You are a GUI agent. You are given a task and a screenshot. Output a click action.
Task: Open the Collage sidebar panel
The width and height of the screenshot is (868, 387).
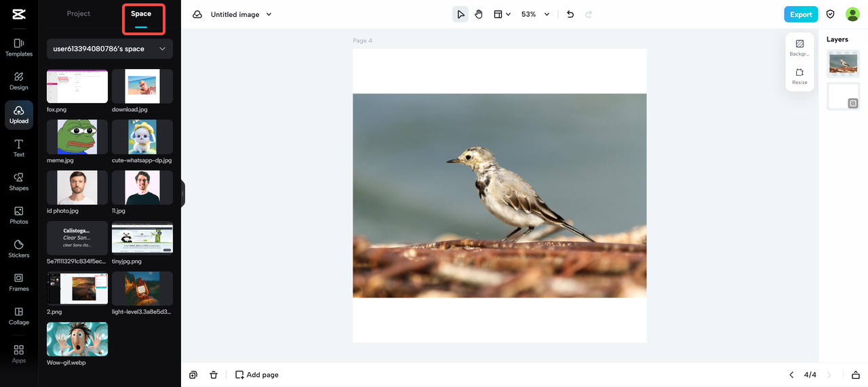click(19, 316)
